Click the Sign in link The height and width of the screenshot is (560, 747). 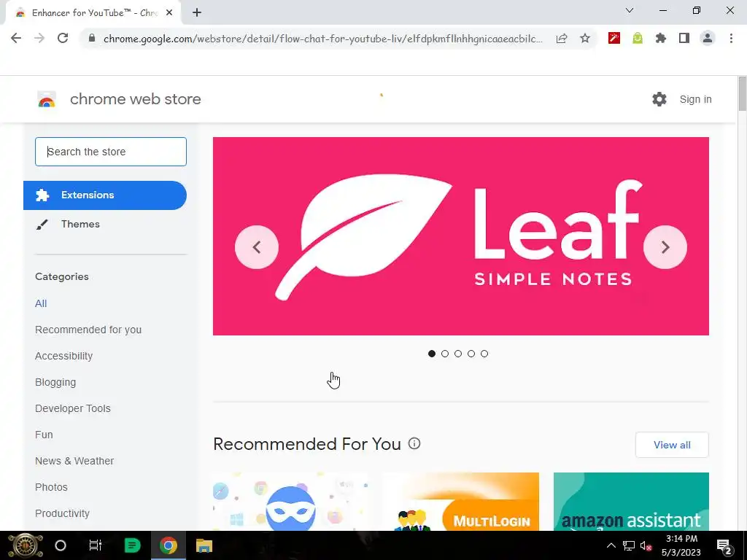[695, 99]
